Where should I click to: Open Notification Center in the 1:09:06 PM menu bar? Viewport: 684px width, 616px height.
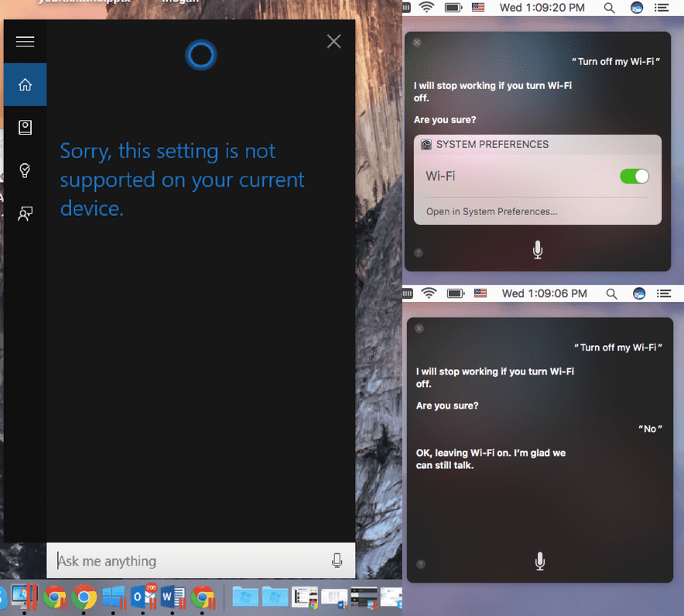pyautogui.click(x=664, y=293)
